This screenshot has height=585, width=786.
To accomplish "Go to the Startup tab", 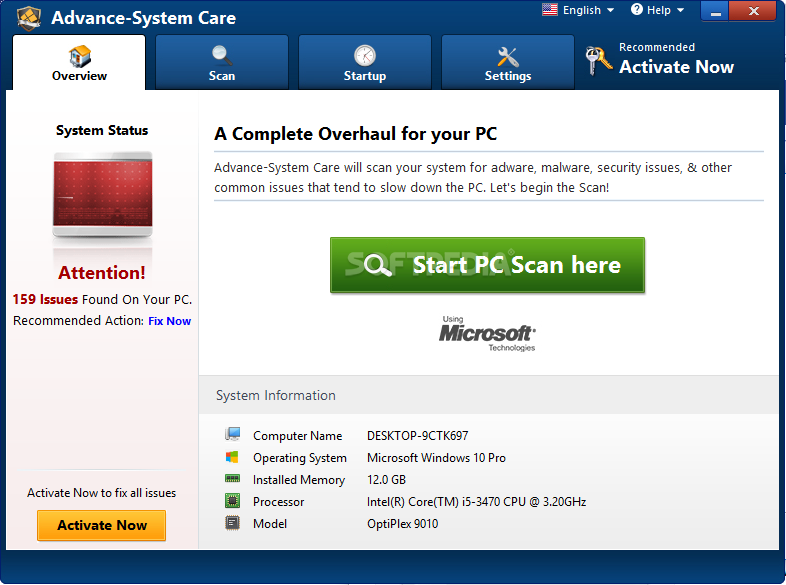I will [x=364, y=63].
